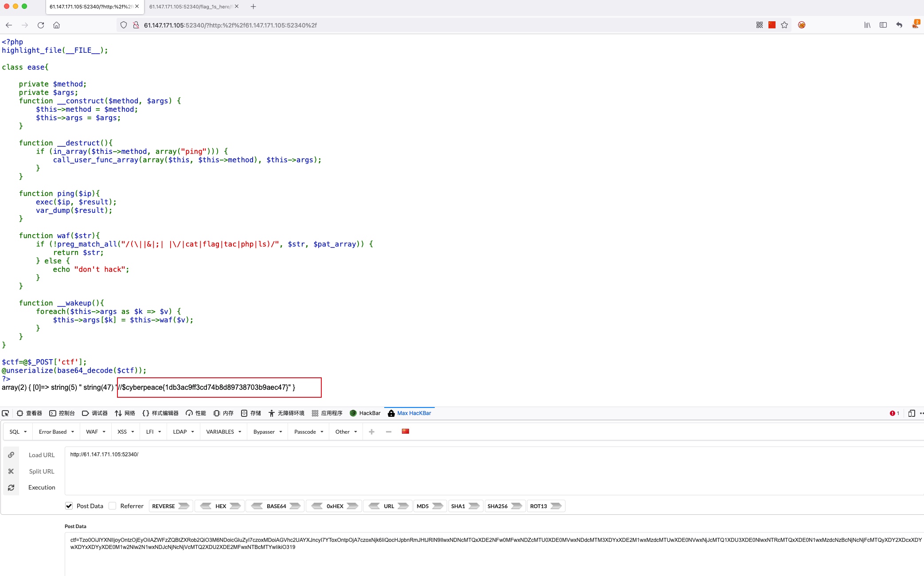This screenshot has width=924, height=576.
Task: Enable the Referrer checkbox
Action: [x=113, y=506]
